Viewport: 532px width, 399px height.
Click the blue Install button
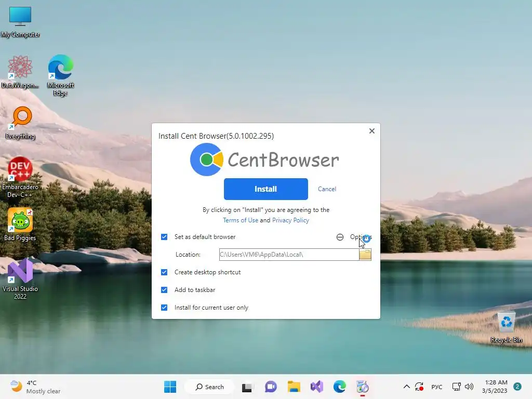(x=265, y=189)
